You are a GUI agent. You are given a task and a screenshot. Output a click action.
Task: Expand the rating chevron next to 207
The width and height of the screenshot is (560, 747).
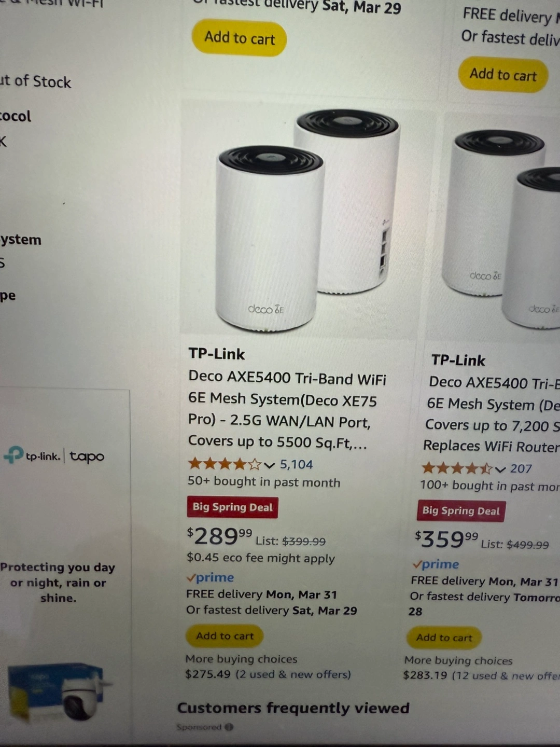click(500, 469)
